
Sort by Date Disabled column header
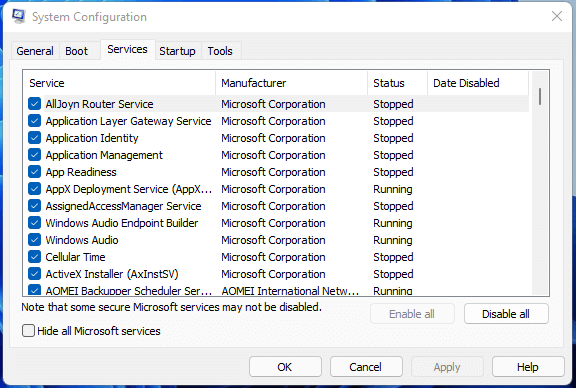click(478, 83)
